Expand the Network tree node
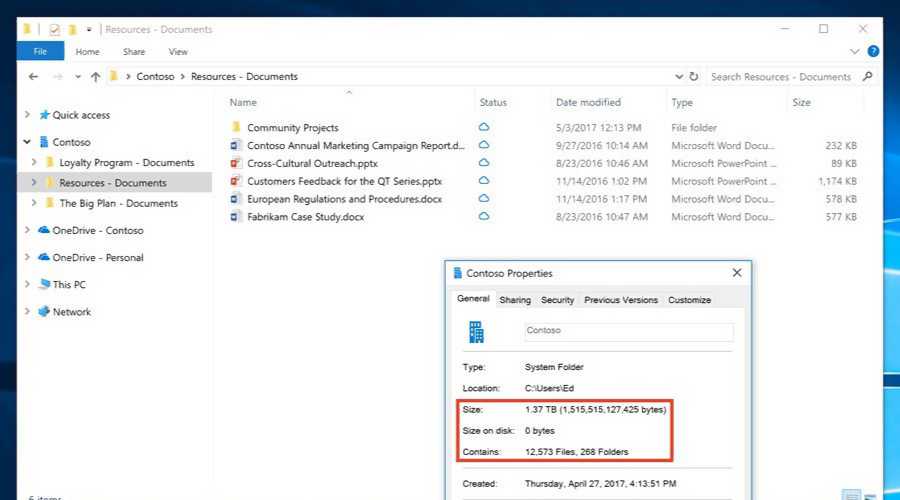This screenshot has height=500, width=900. 27,311
